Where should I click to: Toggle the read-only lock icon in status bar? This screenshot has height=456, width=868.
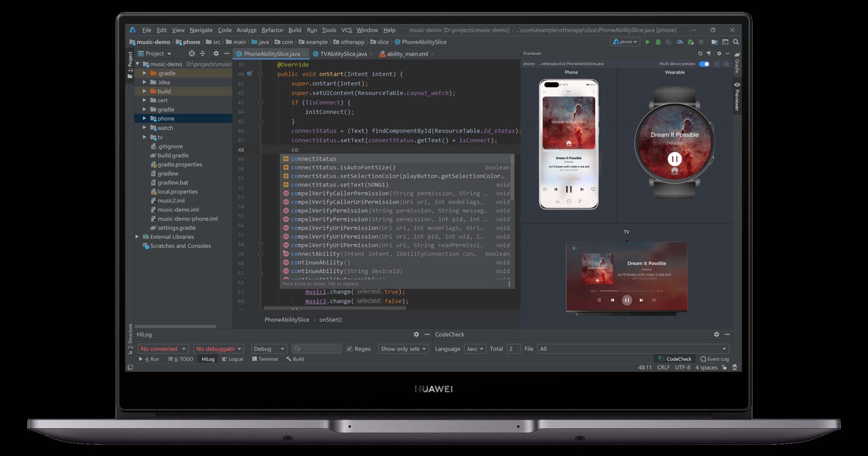(x=725, y=368)
